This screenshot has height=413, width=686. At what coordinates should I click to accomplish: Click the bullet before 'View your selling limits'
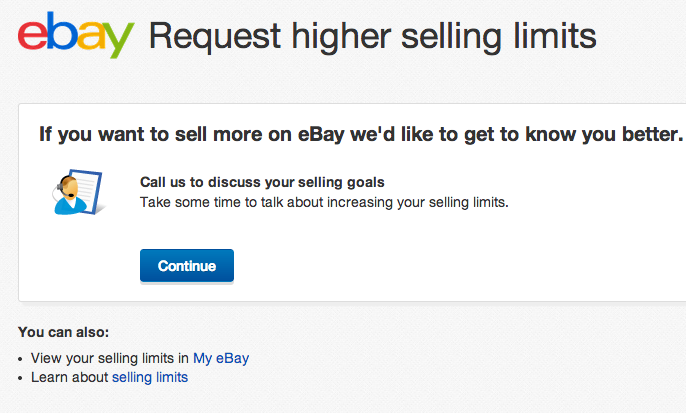pyautogui.click(x=23, y=358)
